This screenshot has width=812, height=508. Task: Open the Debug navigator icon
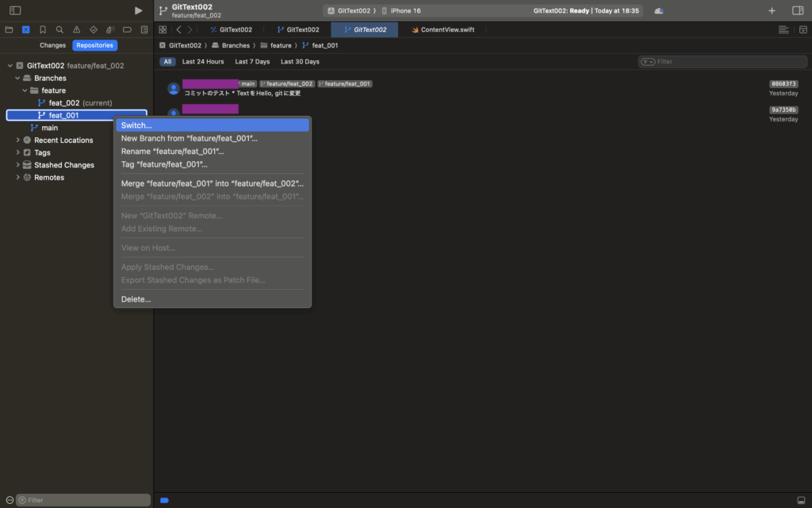click(109, 29)
